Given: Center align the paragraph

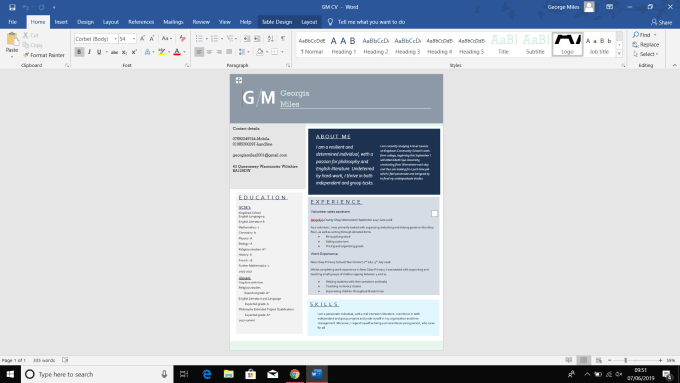Looking at the screenshot, I should pyautogui.click(x=209, y=52).
